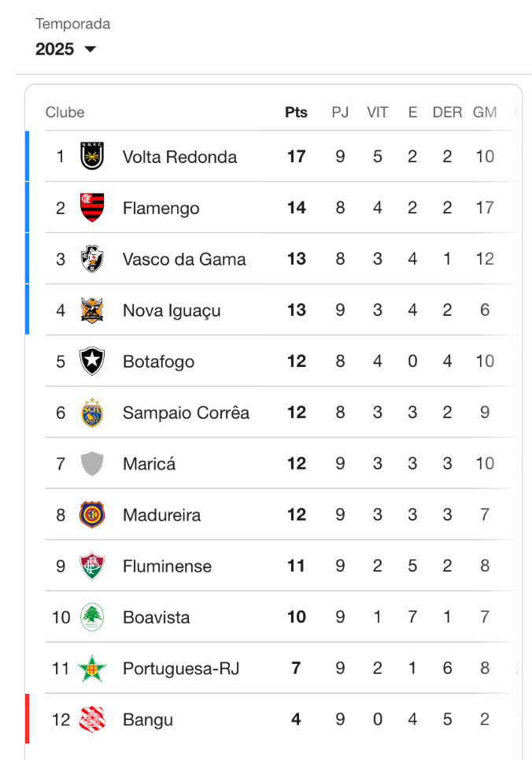Screen dimensions: 532x760
Task: Click the Portuguesa-RJ star crest
Action: pyautogui.click(x=92, y=669)
